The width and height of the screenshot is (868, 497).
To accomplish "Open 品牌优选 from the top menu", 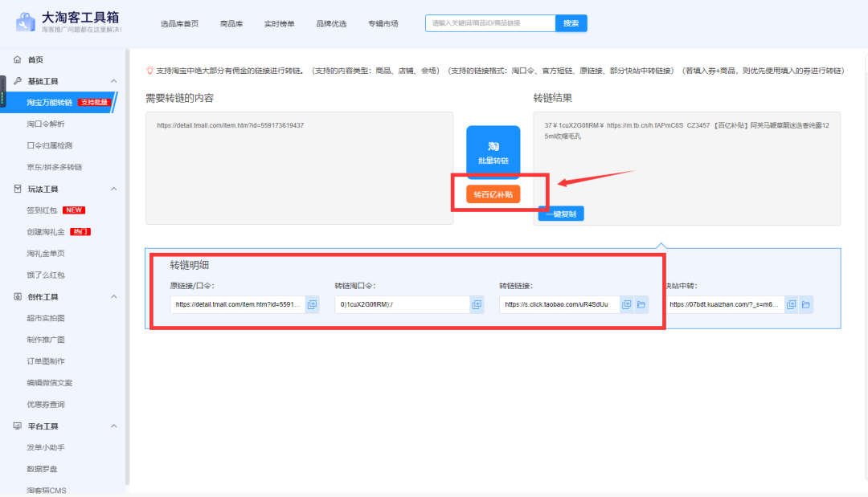I will (x=331, y=24).
